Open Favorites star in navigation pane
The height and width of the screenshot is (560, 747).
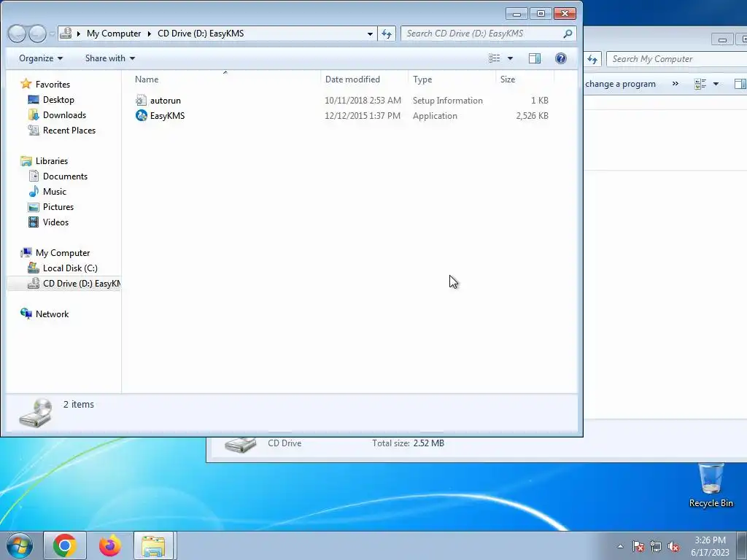[x=26, y=85]
